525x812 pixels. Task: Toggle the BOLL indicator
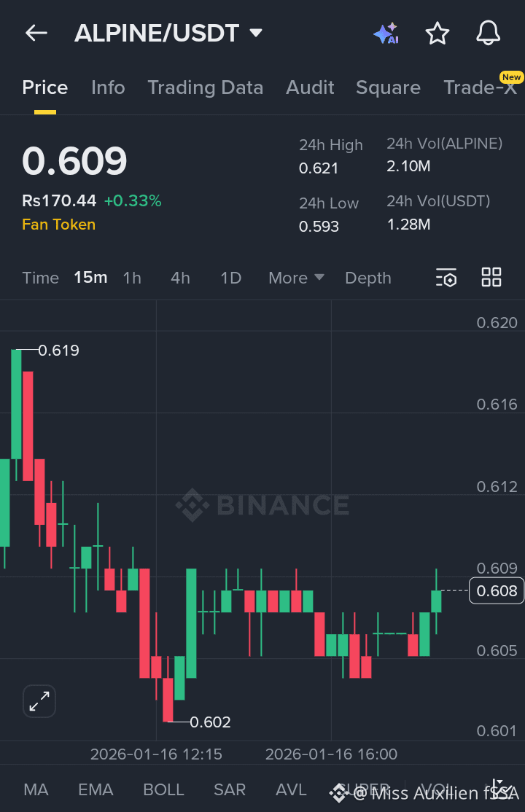[x=163, y=789]
